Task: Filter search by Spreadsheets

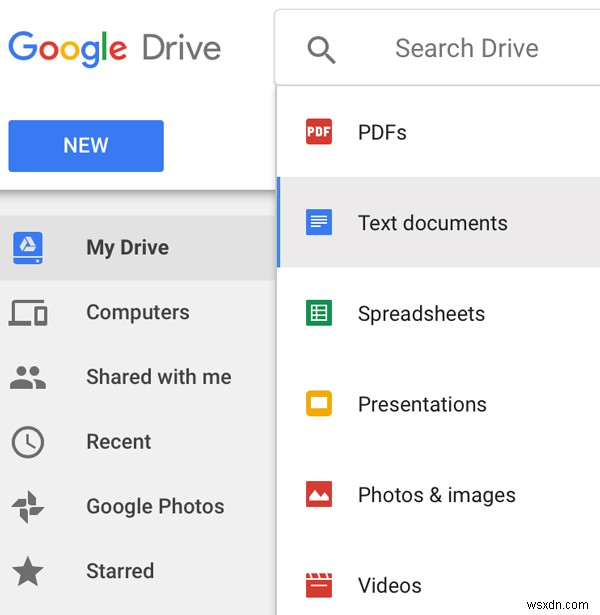Action: tap(438, 313)
